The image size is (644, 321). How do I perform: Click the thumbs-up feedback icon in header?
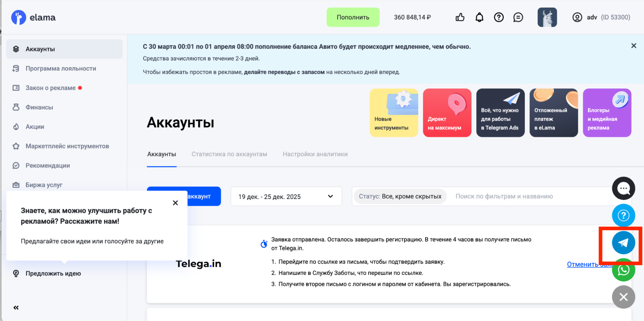click(460, 17)
